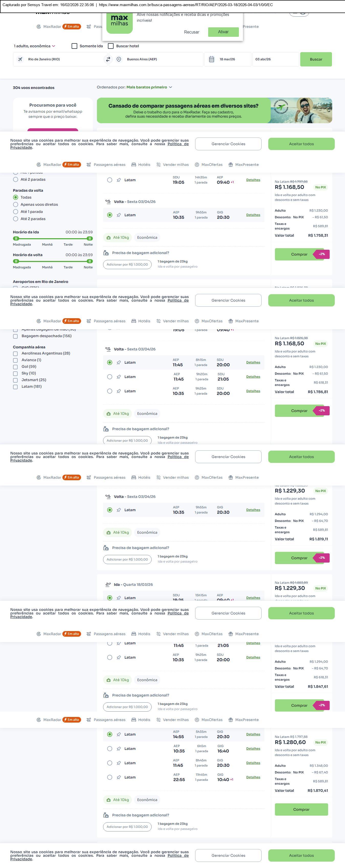
Task: Open the '1 adulto, econômica' passenger dropdown
Action: point(35,46)
